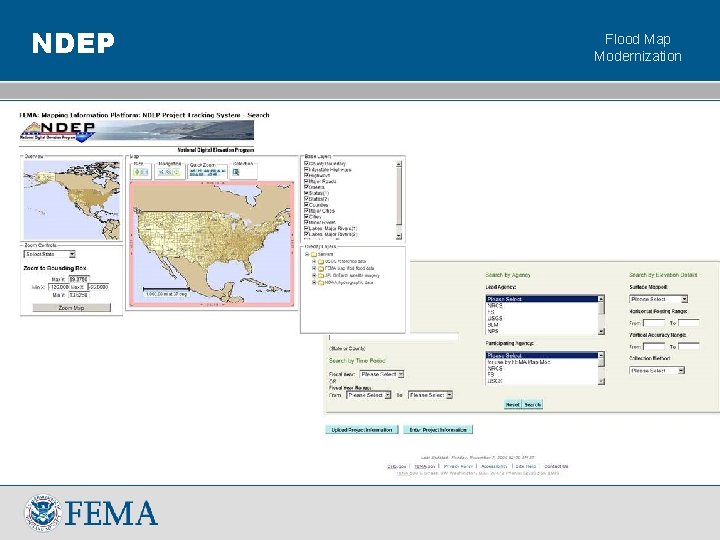The width and height of the screenshot is (720, 540).
Task: Click the Min Y bounding box field
Action: coord(79,295)
